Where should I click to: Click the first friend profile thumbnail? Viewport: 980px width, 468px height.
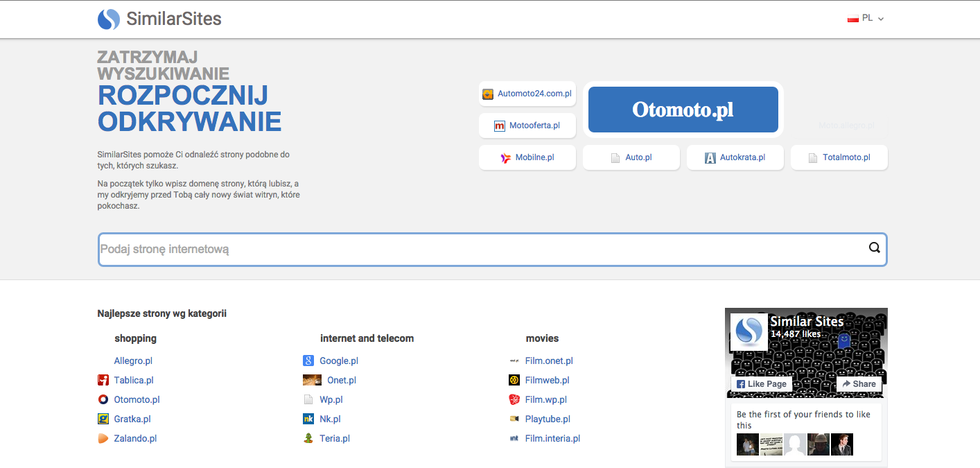pos(748,444)
